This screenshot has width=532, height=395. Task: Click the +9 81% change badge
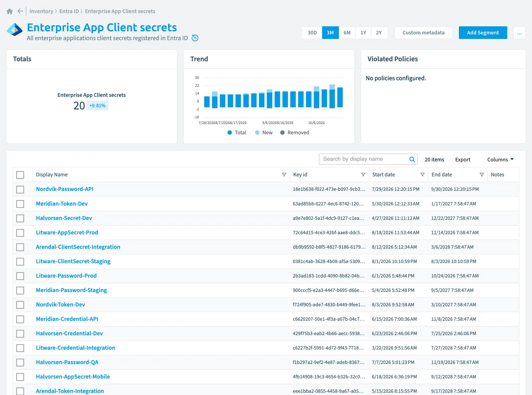pyautogui.click(x=97, y=106)
